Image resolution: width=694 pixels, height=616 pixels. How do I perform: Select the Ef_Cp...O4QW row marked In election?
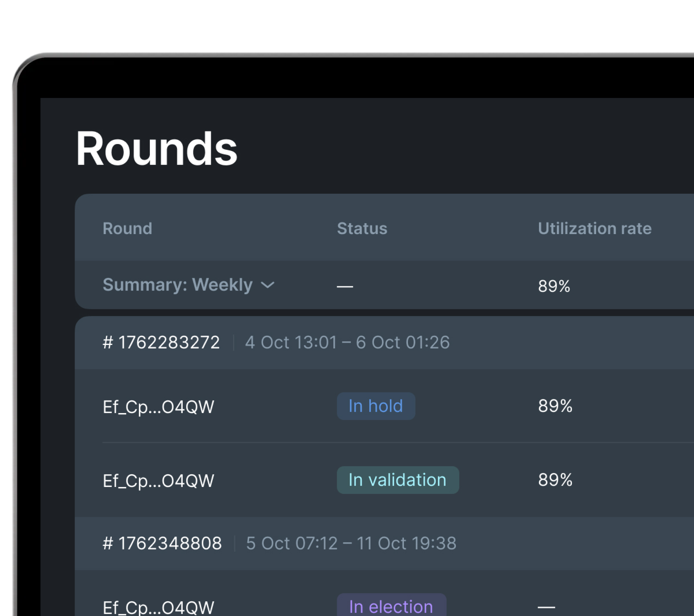tap(158, 607)
